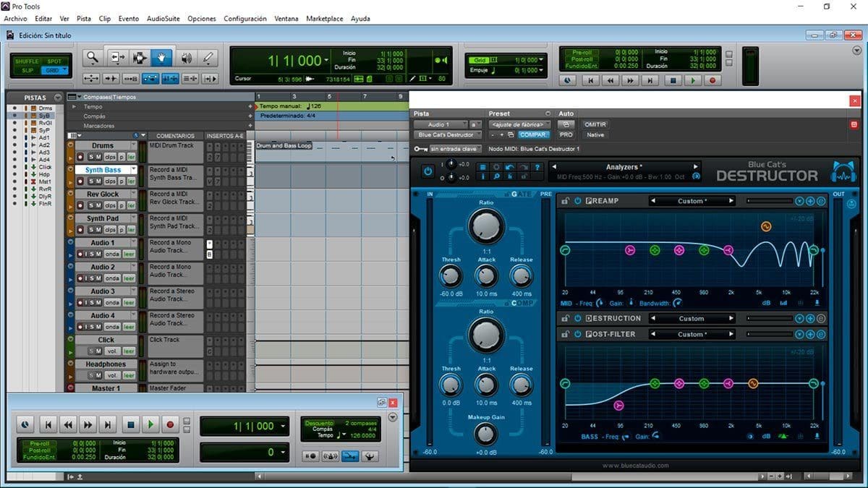Select the Scrubber speaker tool
Image resolution: width=868 pixels, height=488 pixels.
click(186, 58)
